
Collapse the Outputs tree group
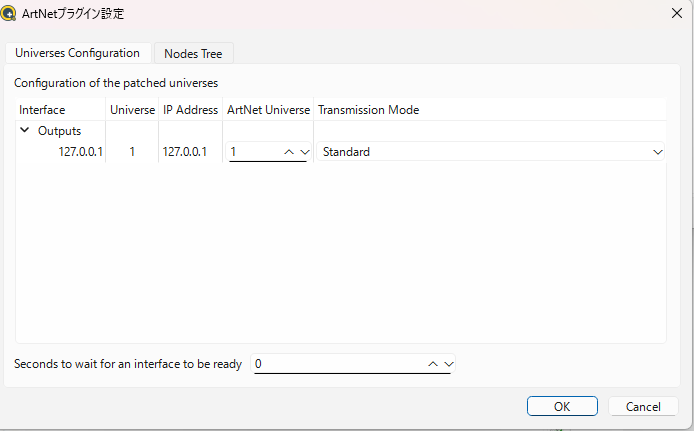pos(25,130)
